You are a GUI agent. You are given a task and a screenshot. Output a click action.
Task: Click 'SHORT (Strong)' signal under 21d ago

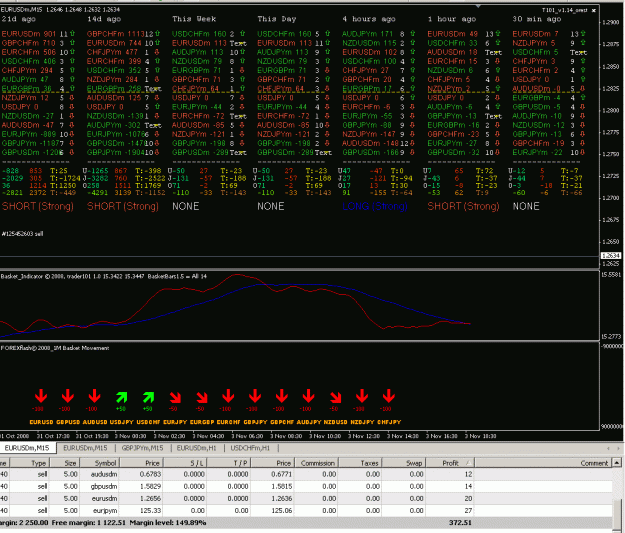point(37,206)
